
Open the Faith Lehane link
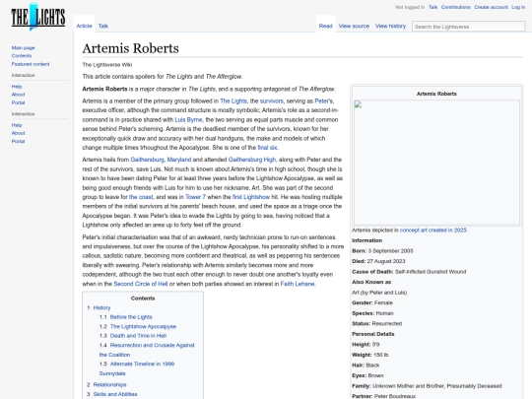click(x=298, y=284)
